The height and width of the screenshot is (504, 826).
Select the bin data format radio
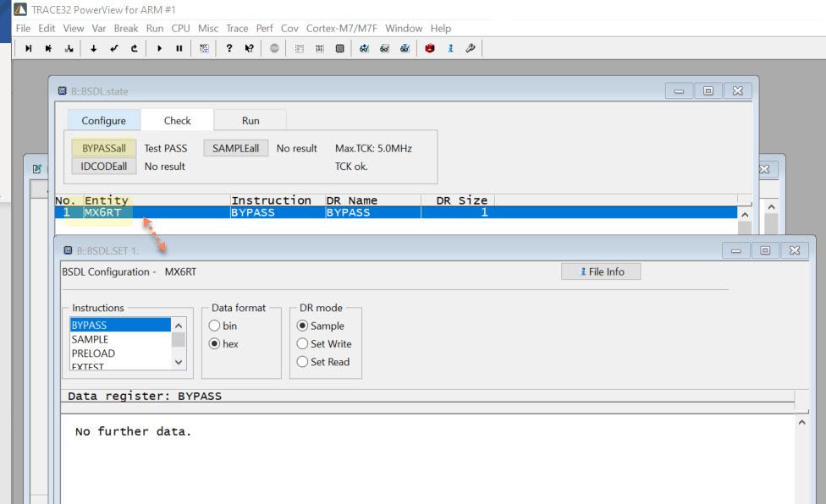pos(214,326)
